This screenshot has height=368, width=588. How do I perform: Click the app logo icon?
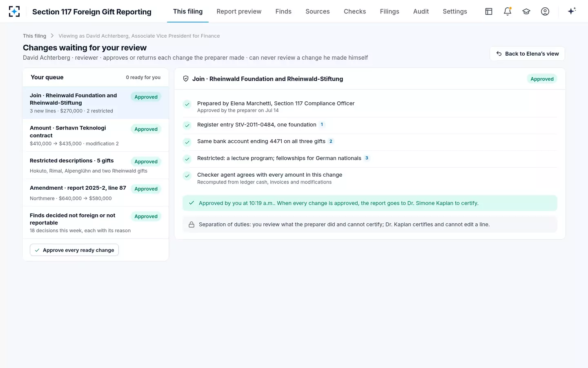point(14,11)
